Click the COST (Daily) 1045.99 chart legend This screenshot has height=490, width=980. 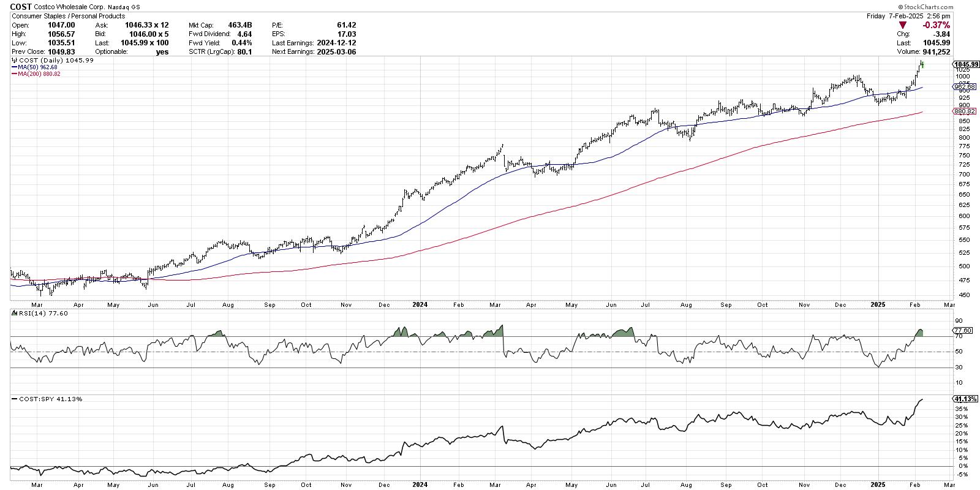(x=55, y=62)
